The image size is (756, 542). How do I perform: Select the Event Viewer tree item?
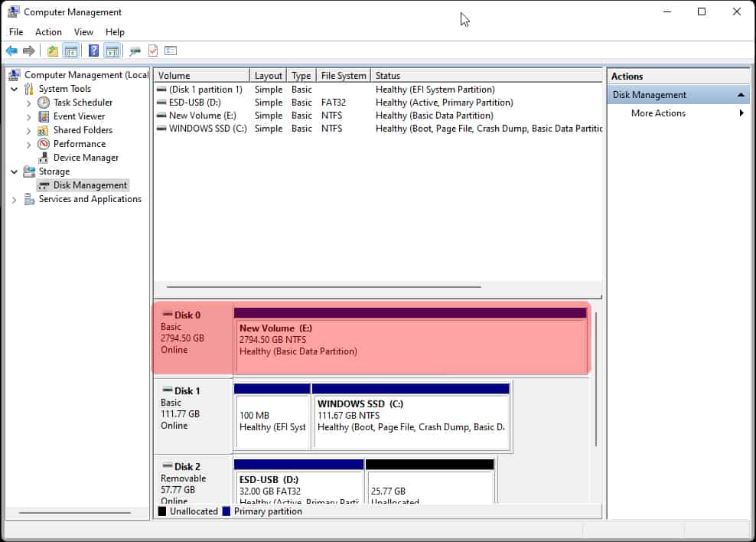click(x=79, y=116)
